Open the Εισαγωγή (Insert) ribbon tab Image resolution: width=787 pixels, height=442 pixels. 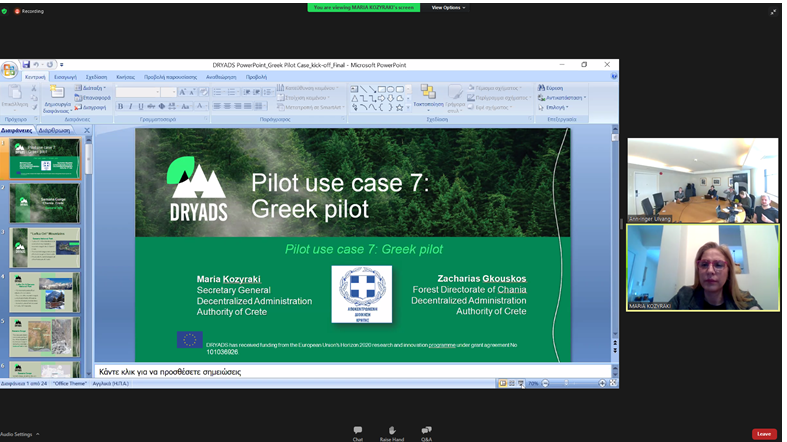point(65,77)
